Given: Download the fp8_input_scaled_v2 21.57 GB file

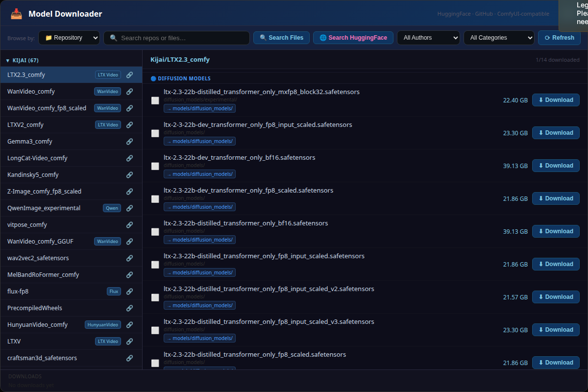Looking at the screenshot, I should tap(556, 297).
